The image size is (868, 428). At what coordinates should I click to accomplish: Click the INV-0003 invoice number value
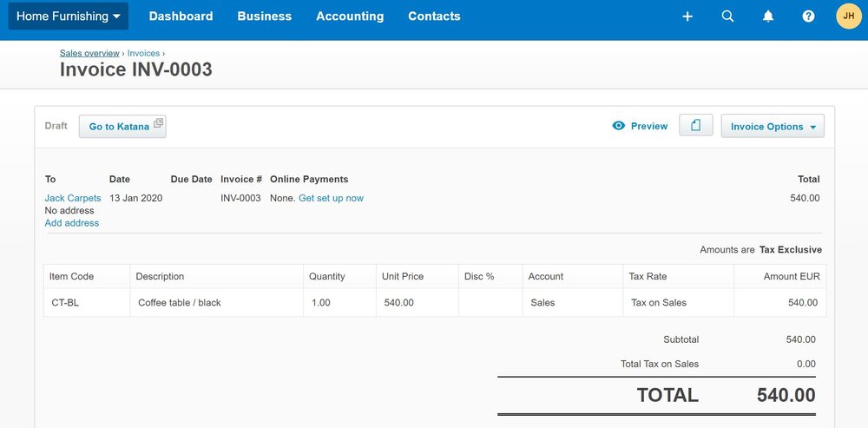click(240, 198)
